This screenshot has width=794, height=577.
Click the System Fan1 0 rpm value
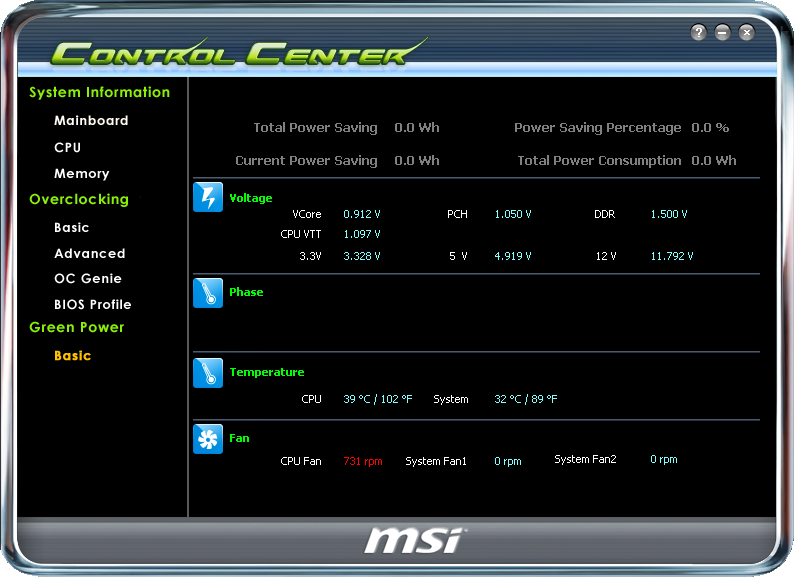(508, 461)
